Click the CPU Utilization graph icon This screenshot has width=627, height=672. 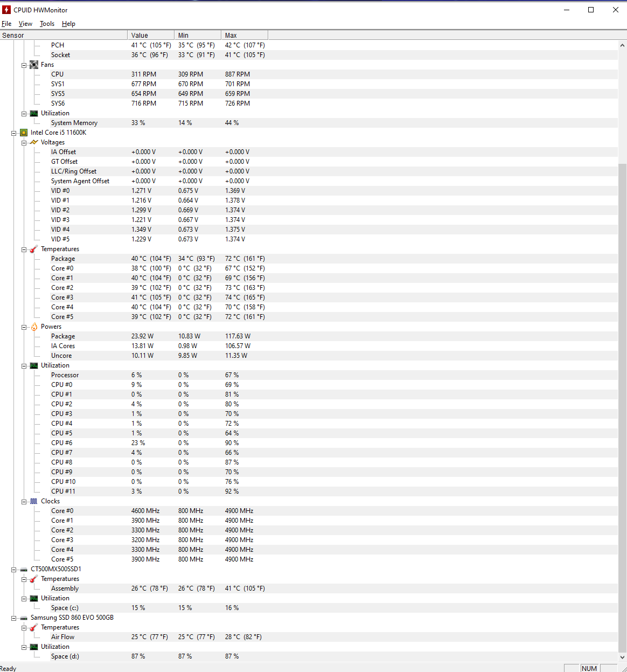34,365
